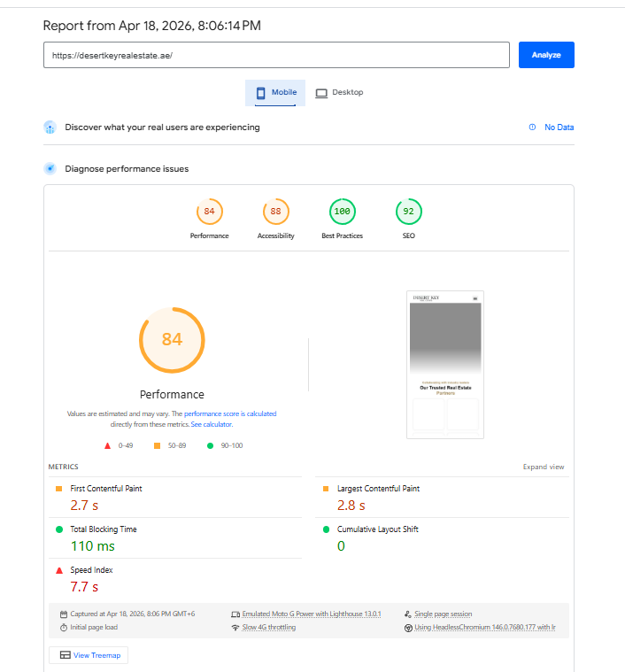Click the Discover real users section icon
This screenshot has width=625, height=672.
pos(50,127)
